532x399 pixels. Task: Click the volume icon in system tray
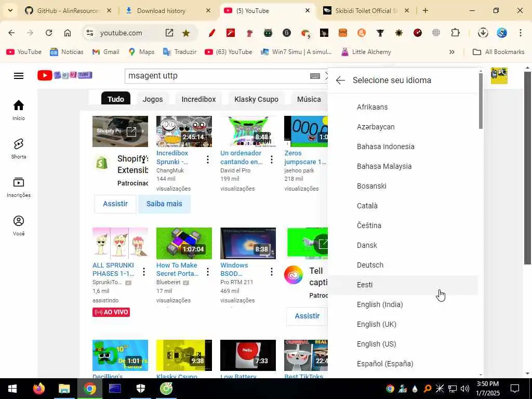(x=465, y=389)
